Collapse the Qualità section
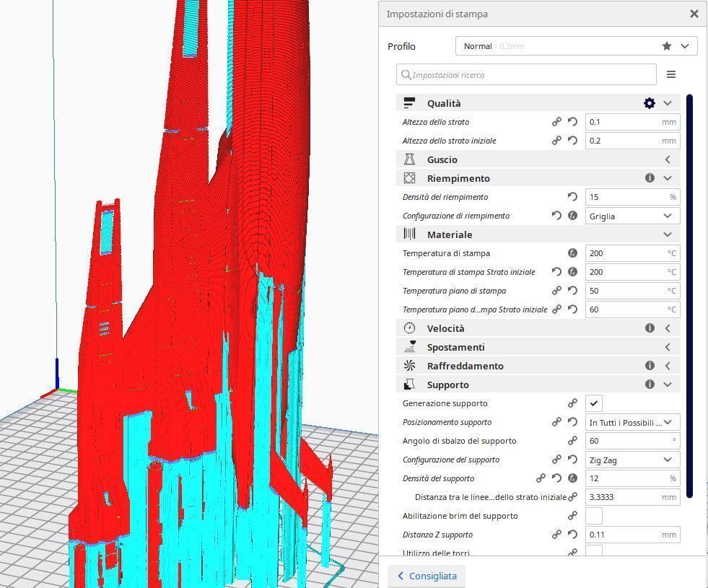The width and height of the screenshot is (708, 588). click(668, 103)
